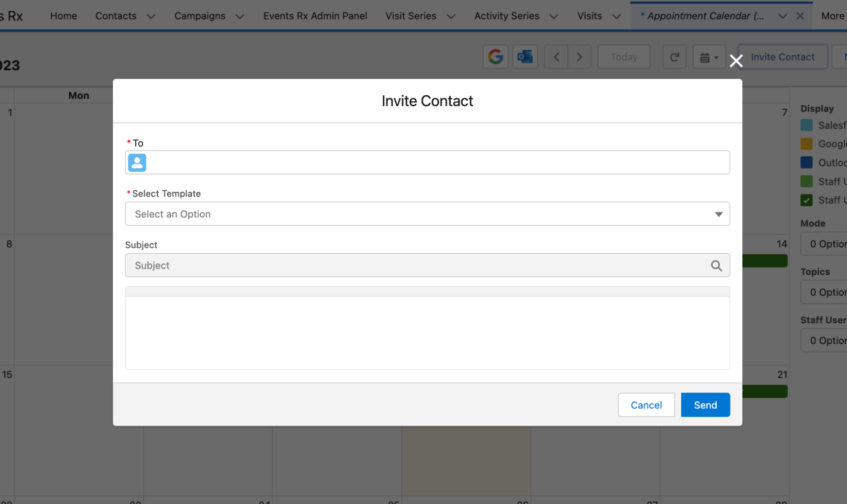
Task: Go to next month arrow
Action: tap(579, 57)
